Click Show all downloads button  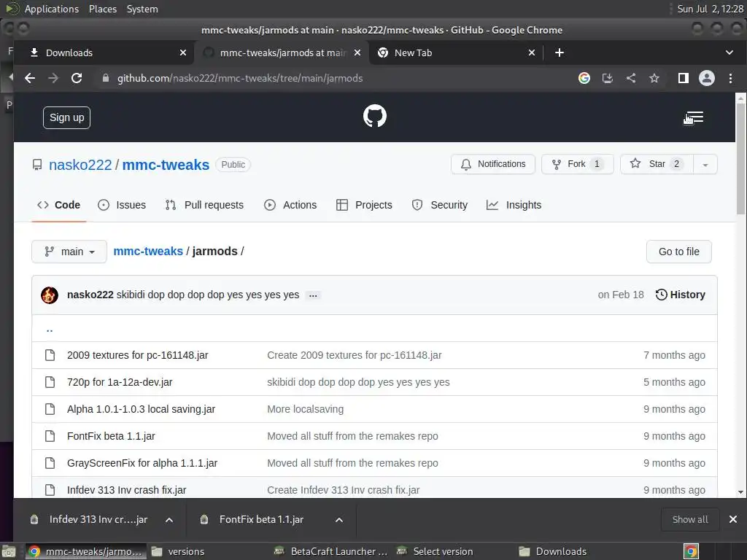point(690,519)
